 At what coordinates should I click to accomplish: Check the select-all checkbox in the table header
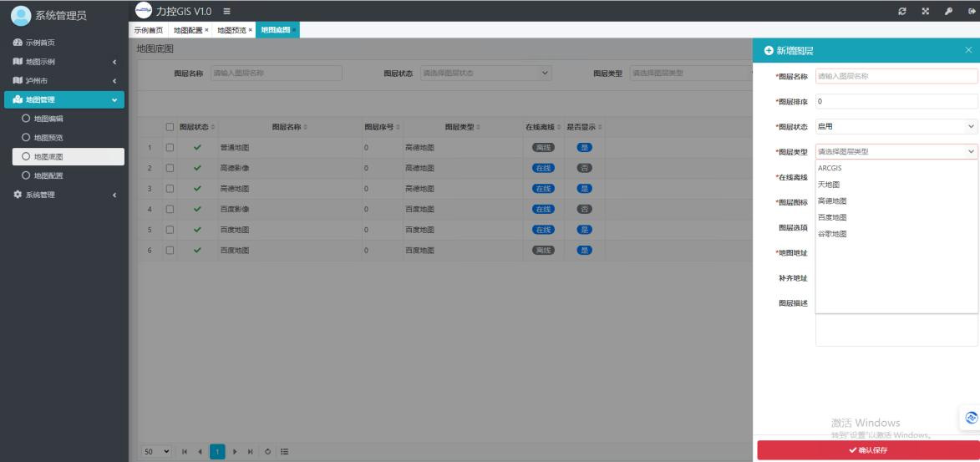point(170,127)
